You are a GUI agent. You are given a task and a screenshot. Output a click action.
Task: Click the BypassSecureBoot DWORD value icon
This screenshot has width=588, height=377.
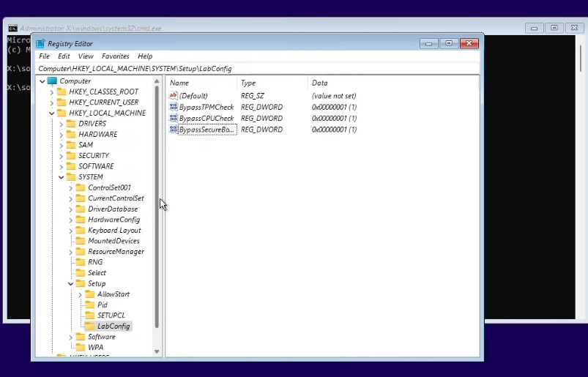click(174, 130)
